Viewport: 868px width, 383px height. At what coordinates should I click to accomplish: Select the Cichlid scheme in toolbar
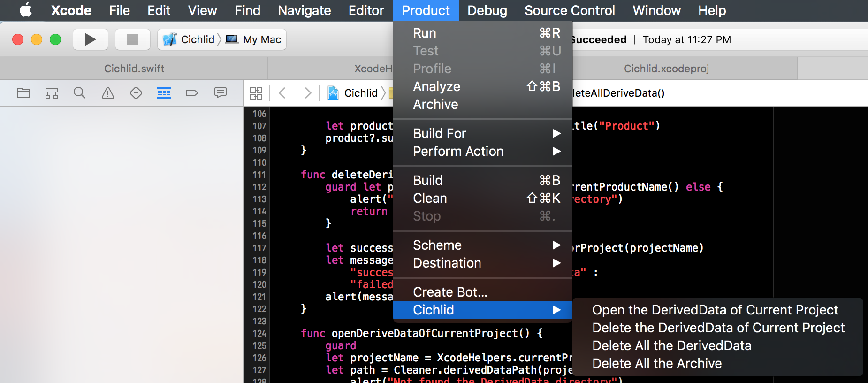click(x=189, y=39)
